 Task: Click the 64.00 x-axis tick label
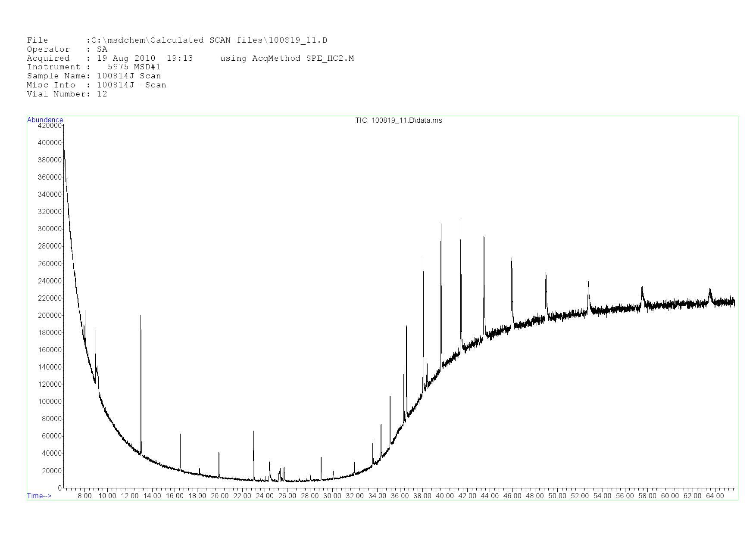click(715, 496)
